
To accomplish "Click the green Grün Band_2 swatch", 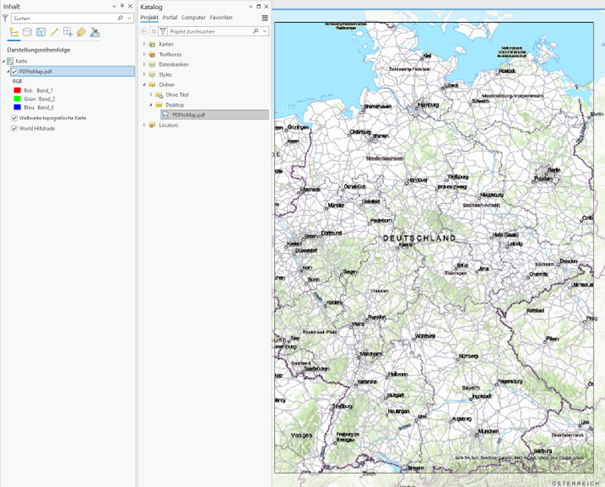I will [17, 99].
